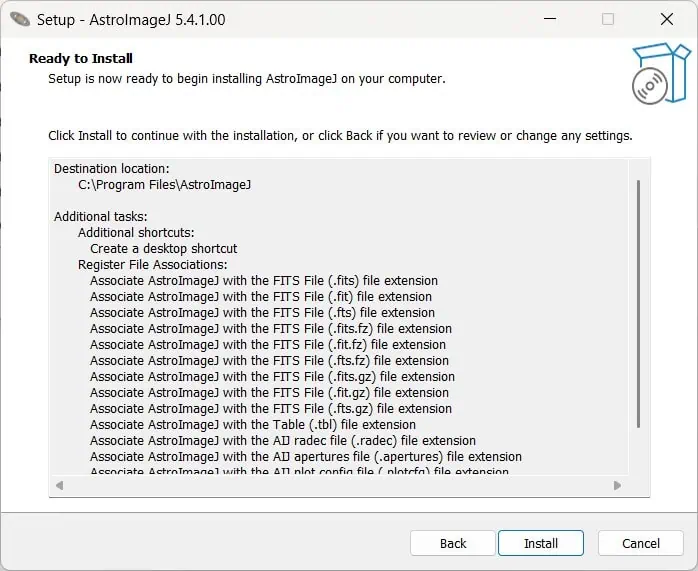Select the C:\Program Files\AstroImageJ path text
This screenshot has width=698, height=571.
coord(164,185)
